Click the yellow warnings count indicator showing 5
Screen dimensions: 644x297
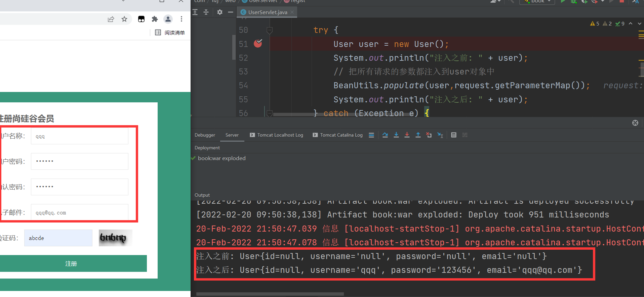[x=595, y=23]
